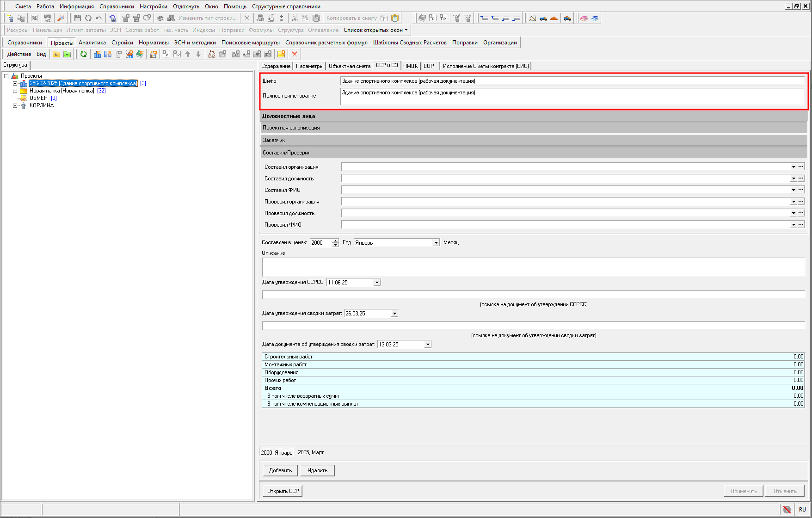
Task: Open the Составил организация dropdown arrow
Action: (794, 167)
